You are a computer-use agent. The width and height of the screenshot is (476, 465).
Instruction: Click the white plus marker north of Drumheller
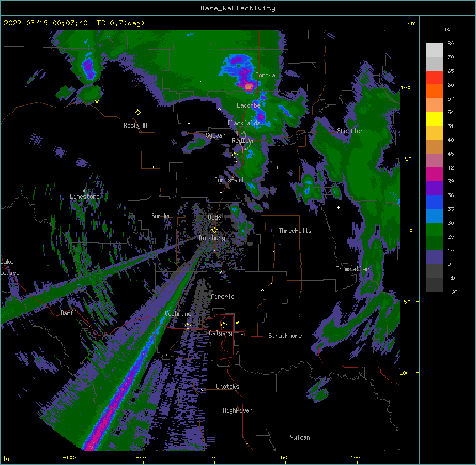click(x=338, y=207)
